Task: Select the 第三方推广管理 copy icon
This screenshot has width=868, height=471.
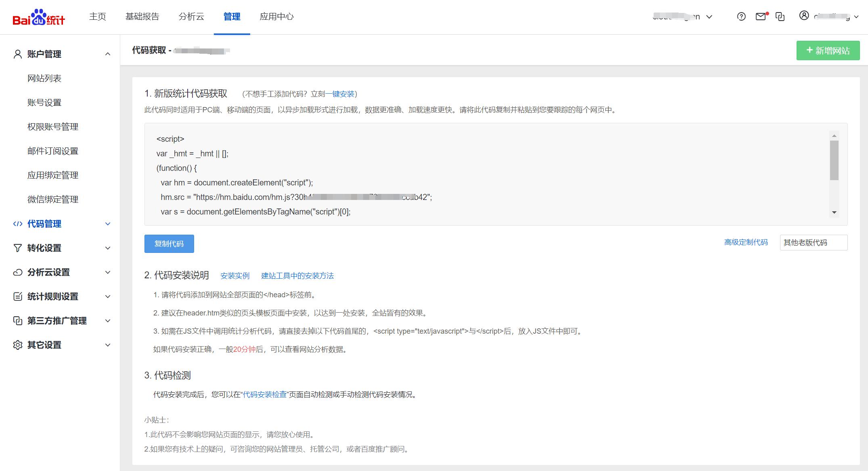Action: (17, 320)
